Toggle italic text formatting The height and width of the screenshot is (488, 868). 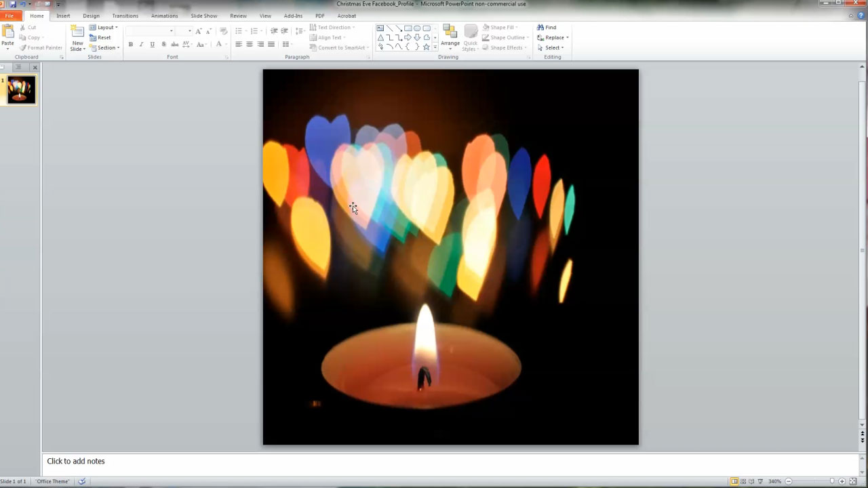coord(141,44)
